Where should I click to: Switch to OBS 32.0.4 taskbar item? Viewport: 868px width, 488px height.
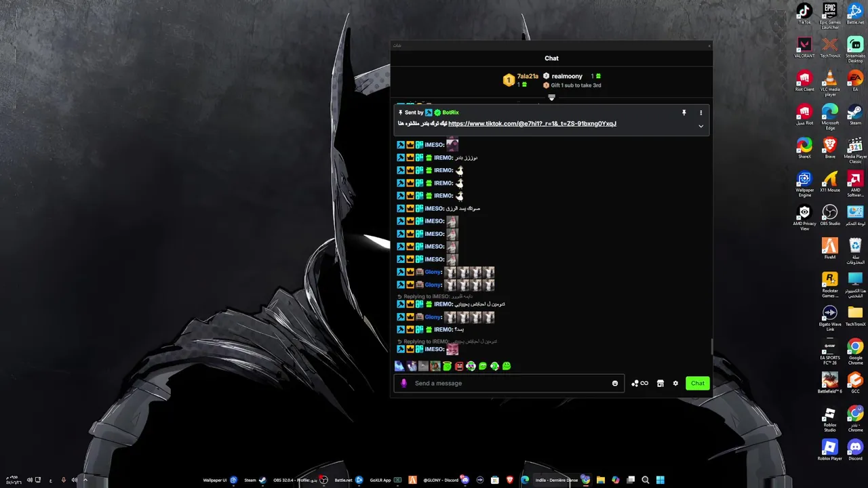click(x=300, y=480)
